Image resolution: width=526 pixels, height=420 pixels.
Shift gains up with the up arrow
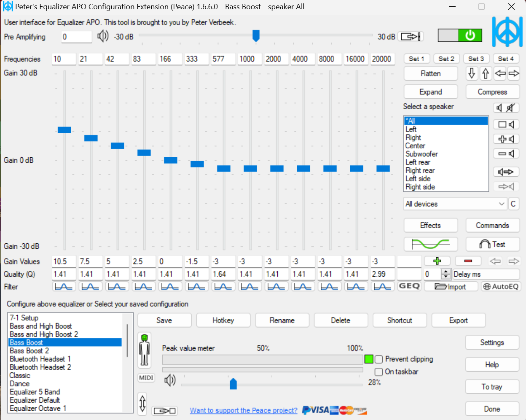click(x=486, y=73)
